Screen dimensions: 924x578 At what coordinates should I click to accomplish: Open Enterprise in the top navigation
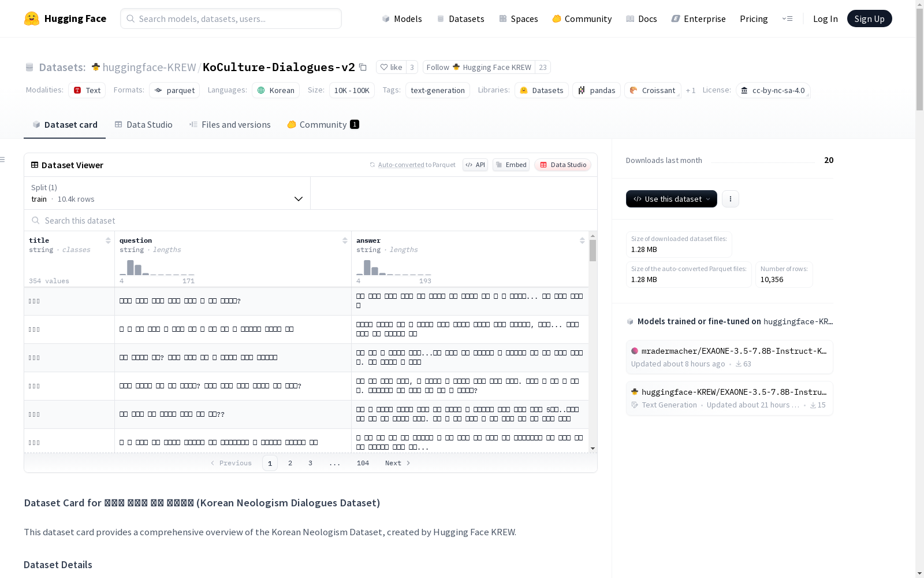coord(699,18)
